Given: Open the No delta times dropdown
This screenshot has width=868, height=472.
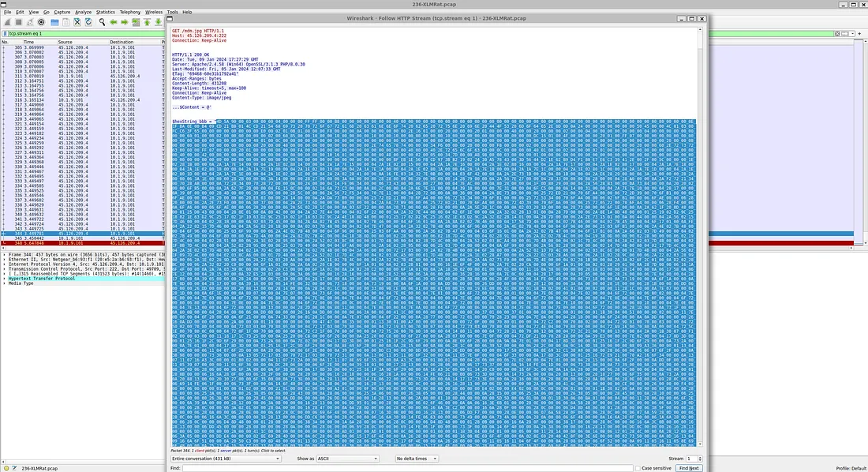Looking at the screenshot, I should pos(426,459).
